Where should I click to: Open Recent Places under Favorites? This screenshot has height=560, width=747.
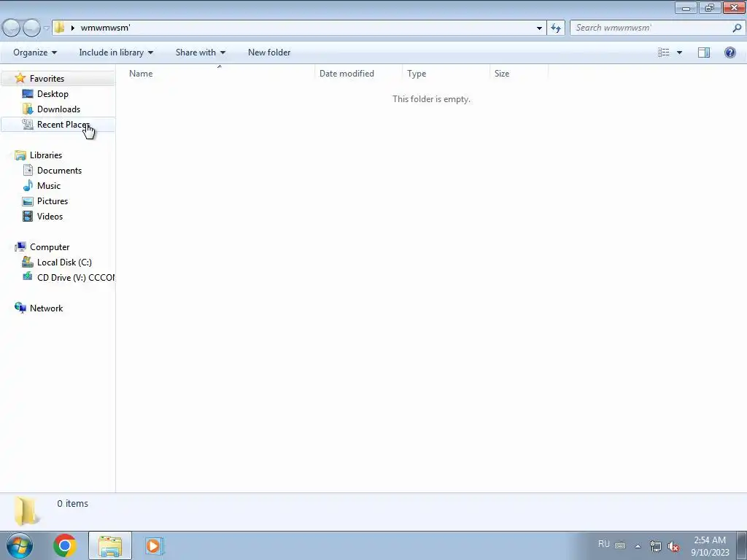coord(63,124)
